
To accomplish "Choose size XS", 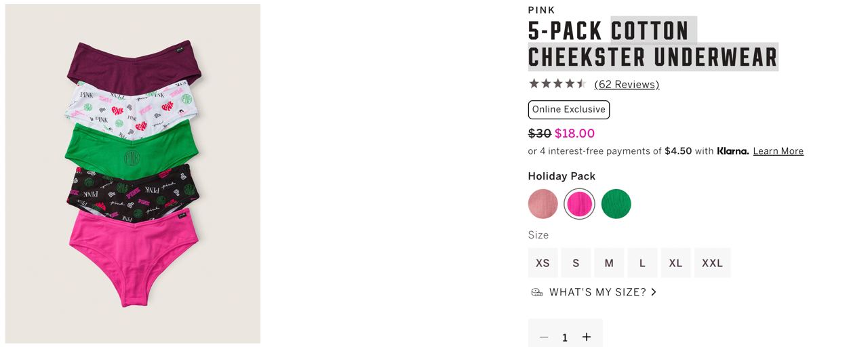I will point(542,263).
